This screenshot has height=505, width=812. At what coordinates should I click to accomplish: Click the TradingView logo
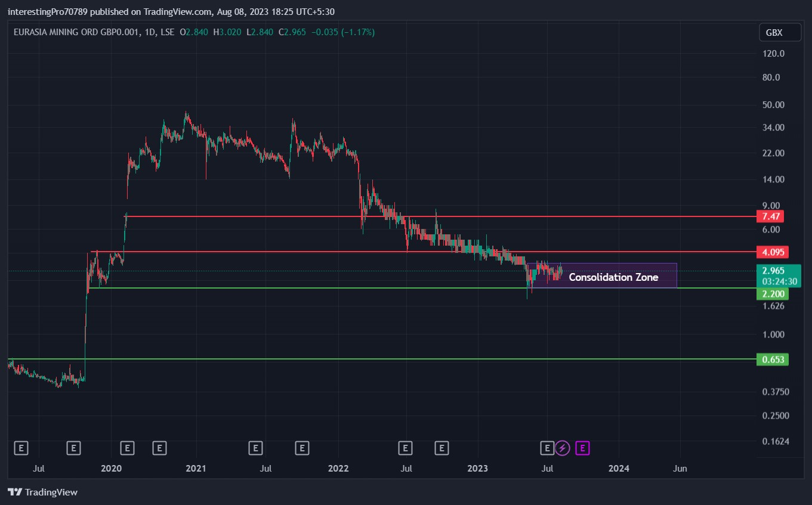[x=42, y=492]
